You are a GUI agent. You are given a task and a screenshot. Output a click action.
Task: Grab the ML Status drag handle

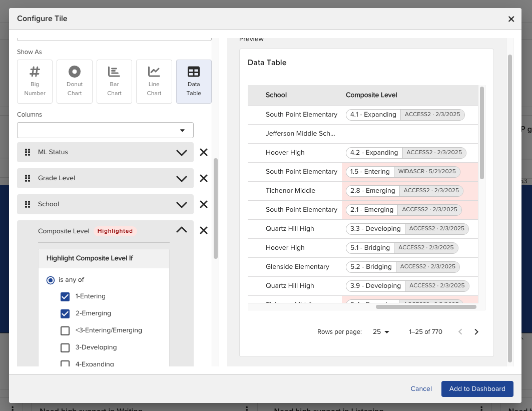point(28,152)
